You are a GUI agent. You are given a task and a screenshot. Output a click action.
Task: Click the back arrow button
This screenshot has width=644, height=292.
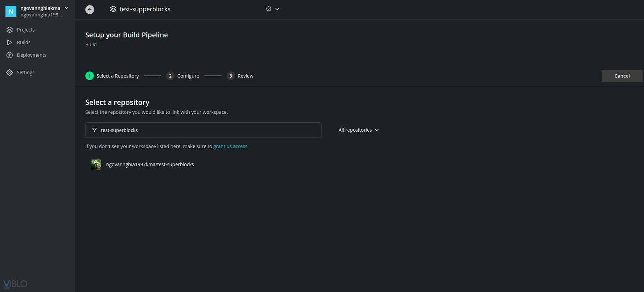tap(90, 9)
